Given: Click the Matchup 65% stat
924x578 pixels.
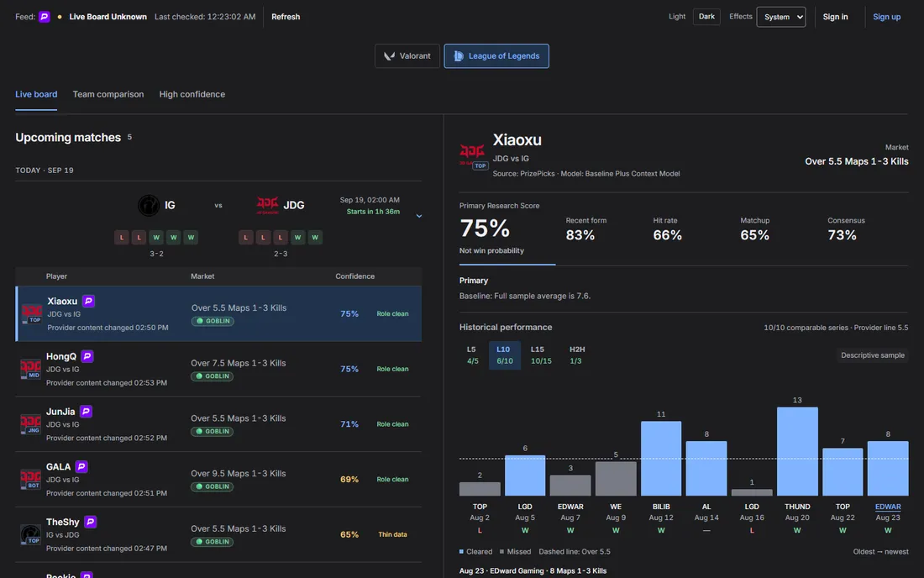Looking at the screenshot, I should (754, 235).
